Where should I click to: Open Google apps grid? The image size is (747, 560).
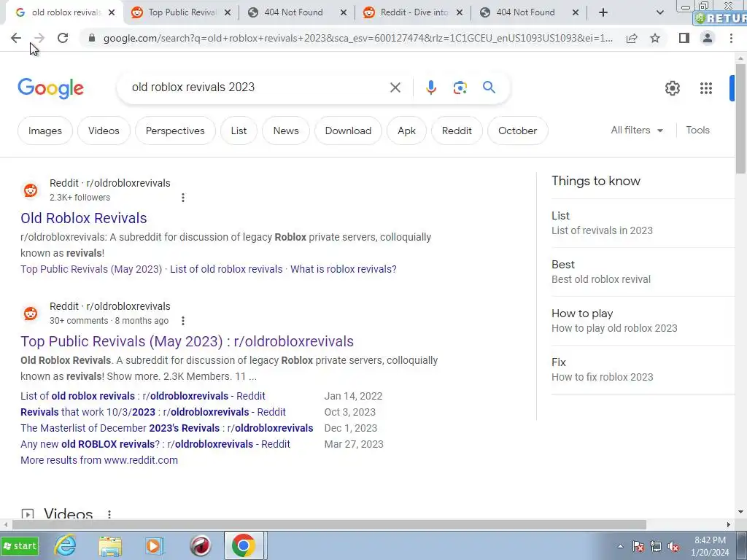(706, 88)
